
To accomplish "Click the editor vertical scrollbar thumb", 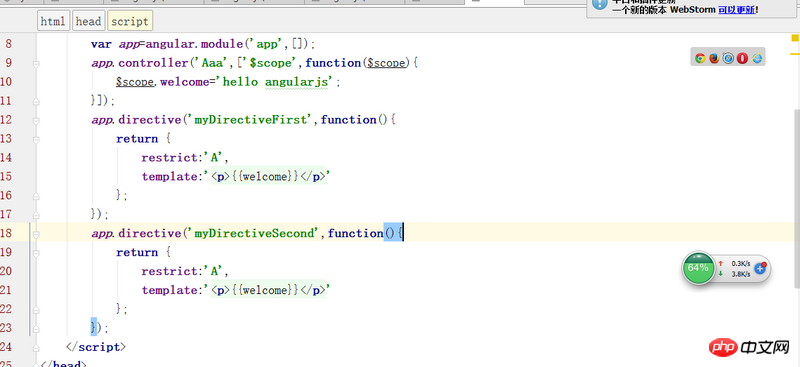I will tap(796, 199).
